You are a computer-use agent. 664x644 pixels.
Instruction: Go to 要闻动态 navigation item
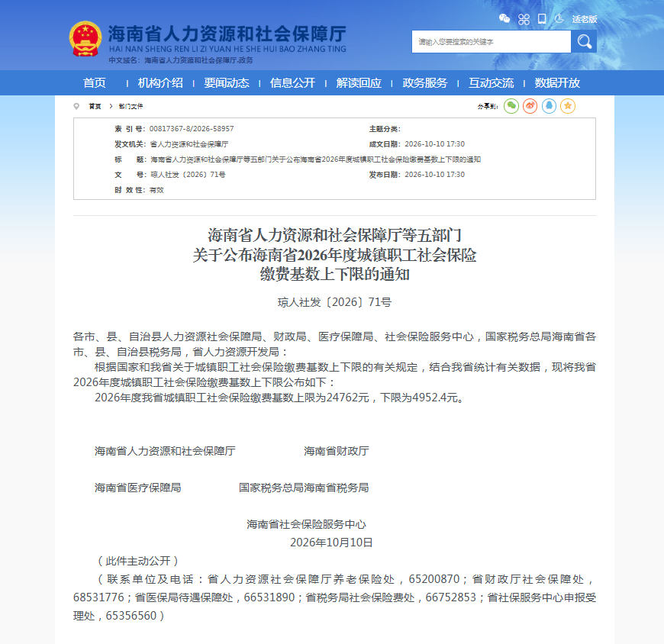pos(227,83)
